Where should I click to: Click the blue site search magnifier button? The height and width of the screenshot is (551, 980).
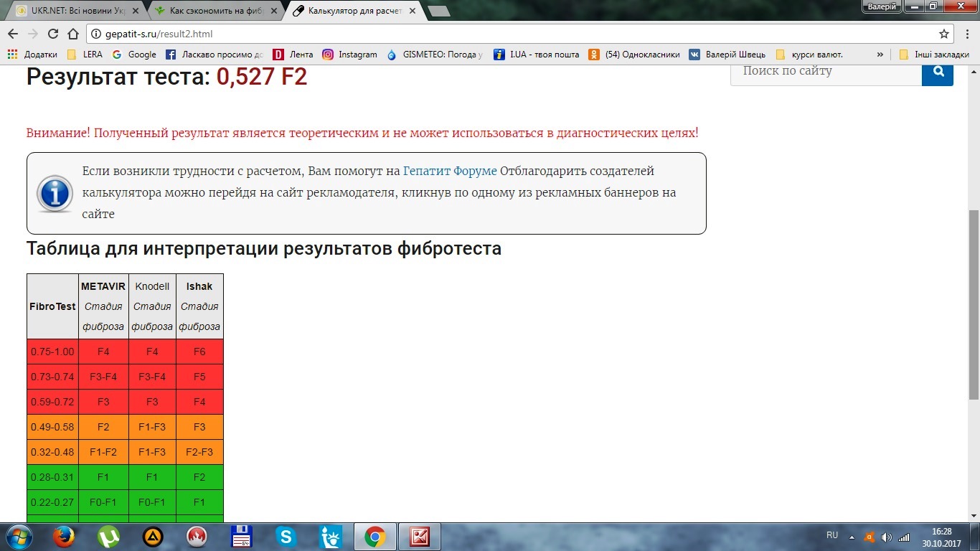tap(937, 71)
